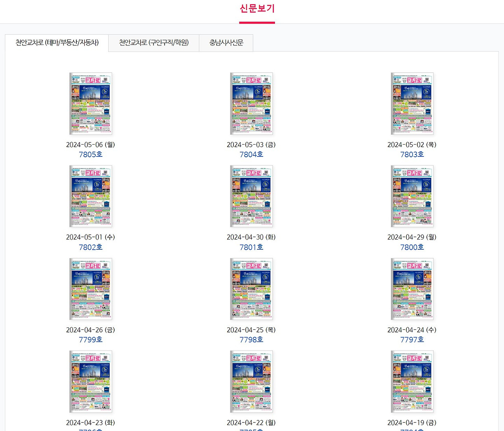Click the 7797호 issue link

pyautogui.click(x=412, y=340)
